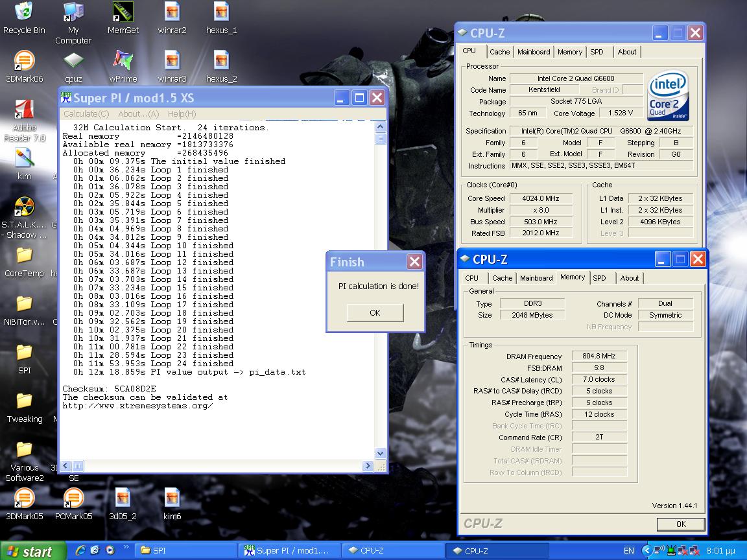Open the Windows start menu
This screenshot has width=747, height=560.
(32, 551)
